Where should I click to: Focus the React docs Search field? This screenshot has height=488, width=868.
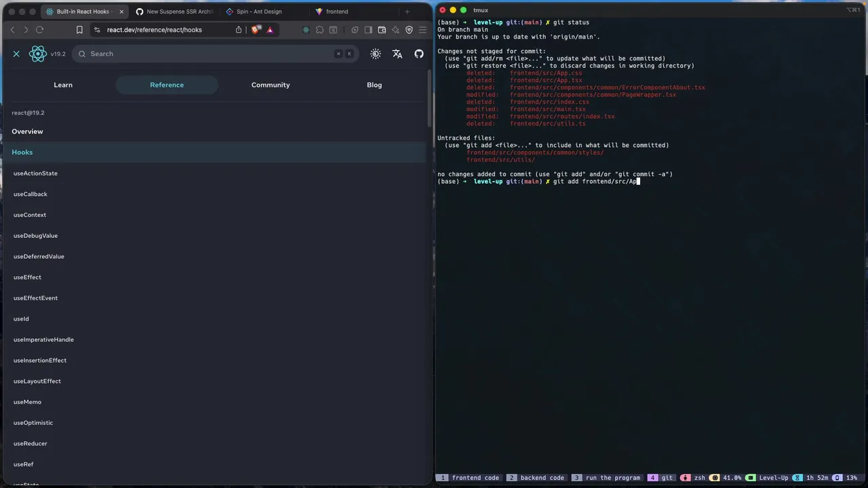(216, 54)
